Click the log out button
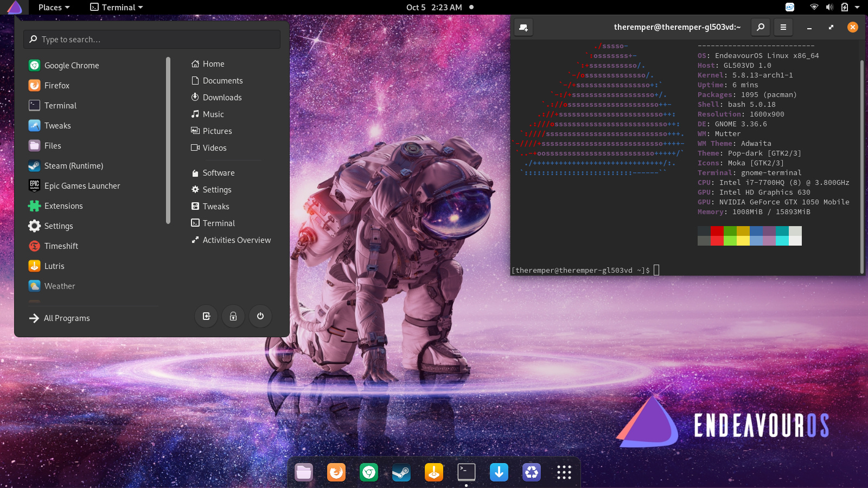This screenshot has width=868, height=488. pos(206,316)
